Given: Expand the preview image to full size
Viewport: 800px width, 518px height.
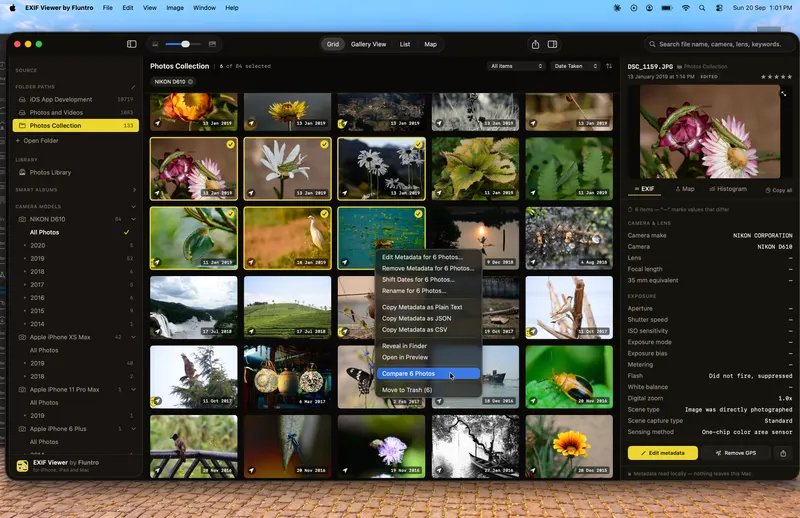Looking at the screenshot, I should [783, 93].
